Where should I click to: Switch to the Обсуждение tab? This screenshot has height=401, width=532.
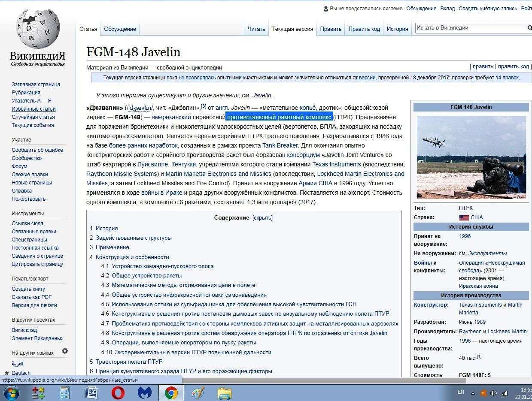(120, 29)
